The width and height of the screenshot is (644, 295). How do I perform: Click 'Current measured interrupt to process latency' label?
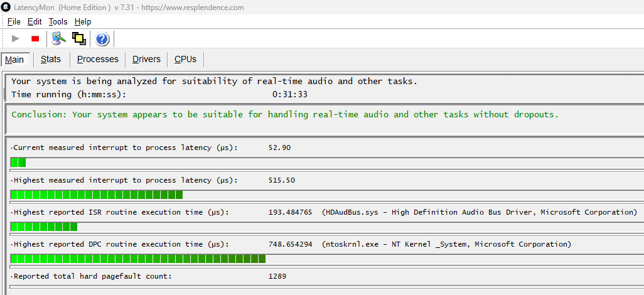[124, 147]
